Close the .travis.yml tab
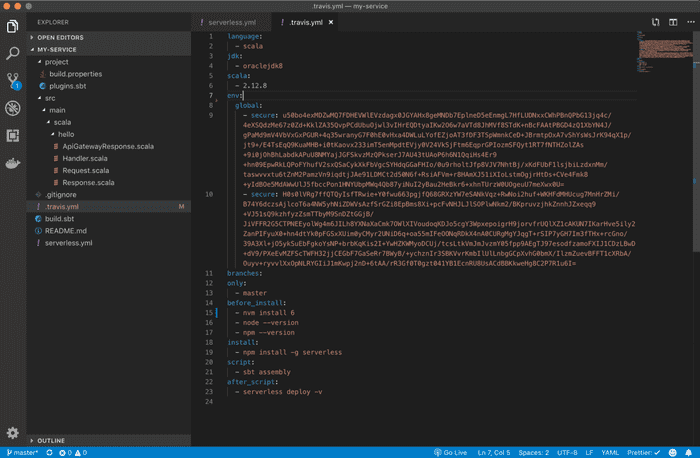The image size is (700, 458). (x=331, y=22)
